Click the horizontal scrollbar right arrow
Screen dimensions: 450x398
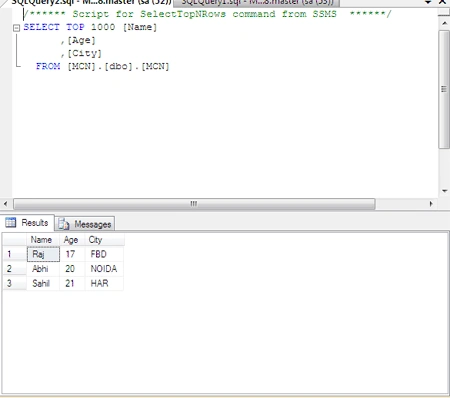(431, 204)
